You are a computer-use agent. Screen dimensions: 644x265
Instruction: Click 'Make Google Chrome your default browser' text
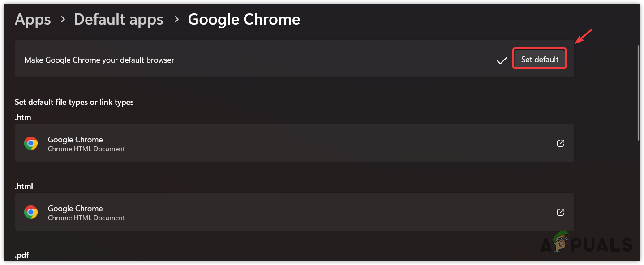pos(99,60)
